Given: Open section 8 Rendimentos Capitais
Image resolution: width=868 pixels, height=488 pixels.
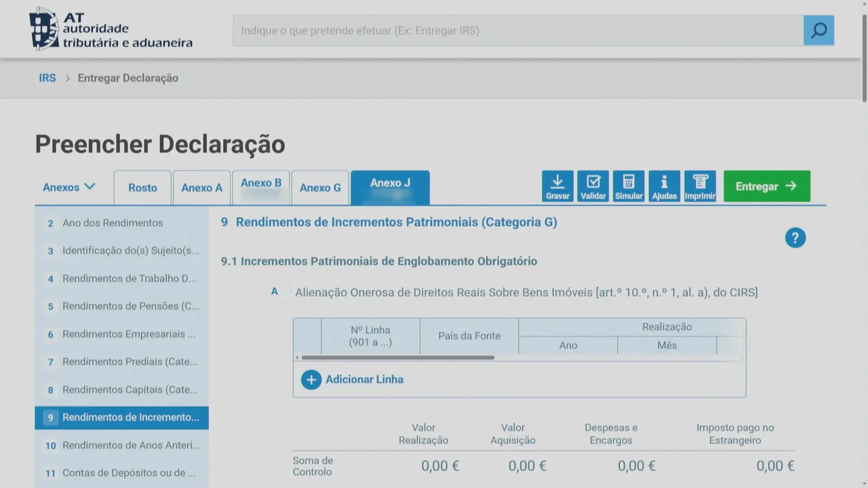Looking at the screenshot, I should pos(122,390).
